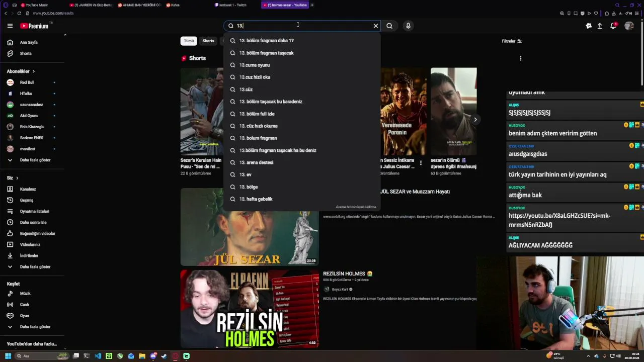The height and width of the screenshot is (362, 644).
Task: Open Daha sonra izle list
Action: coord(32,222)
